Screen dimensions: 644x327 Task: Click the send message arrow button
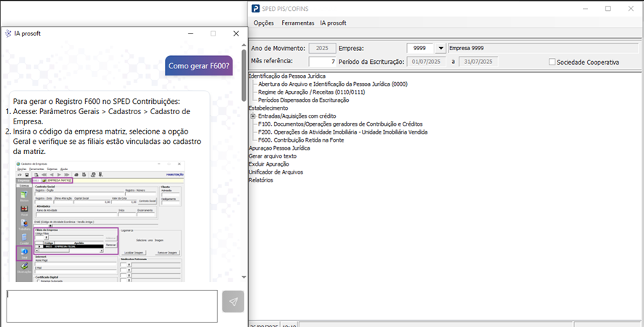tap(233, 302)
